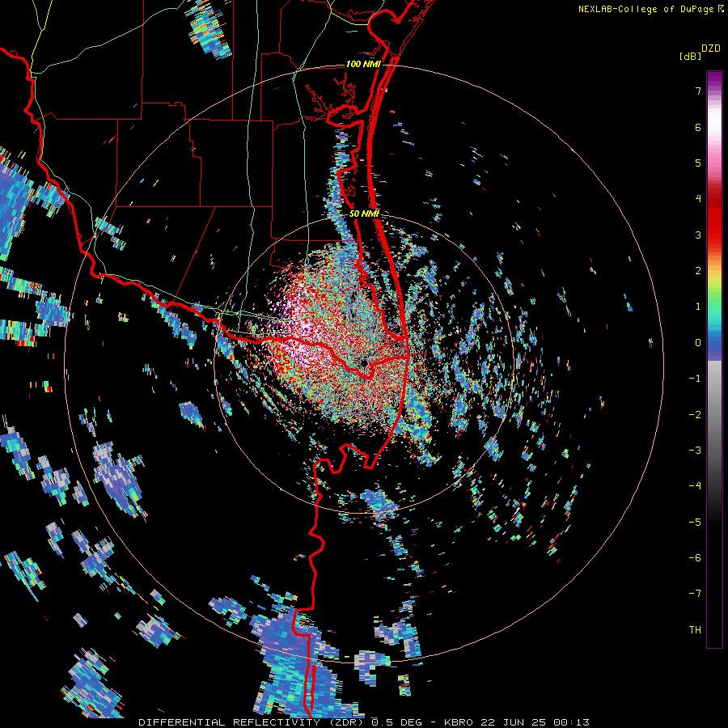Click the 4 value on the color scale

click(x=698, y=199)
